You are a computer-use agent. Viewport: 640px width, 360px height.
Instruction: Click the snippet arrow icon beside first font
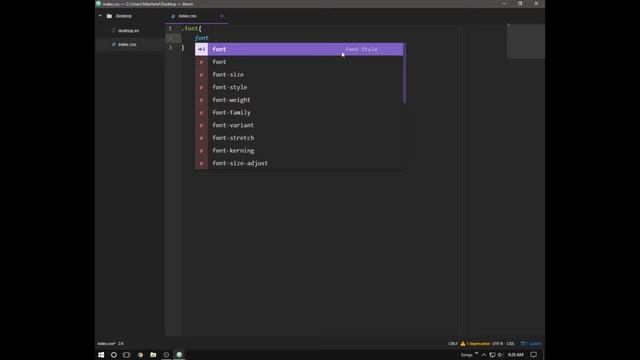pyautogui.click(x=202, y=49)
